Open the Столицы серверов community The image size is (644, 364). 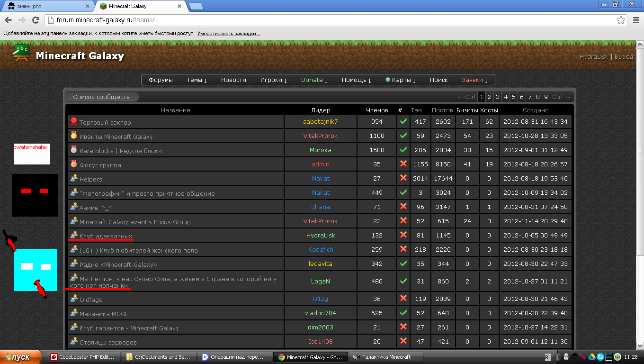[x=108, y=342]
